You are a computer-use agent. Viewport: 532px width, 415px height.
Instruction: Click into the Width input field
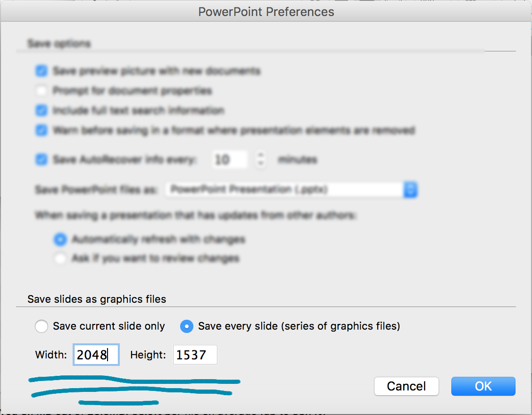(x=96, y=355)
